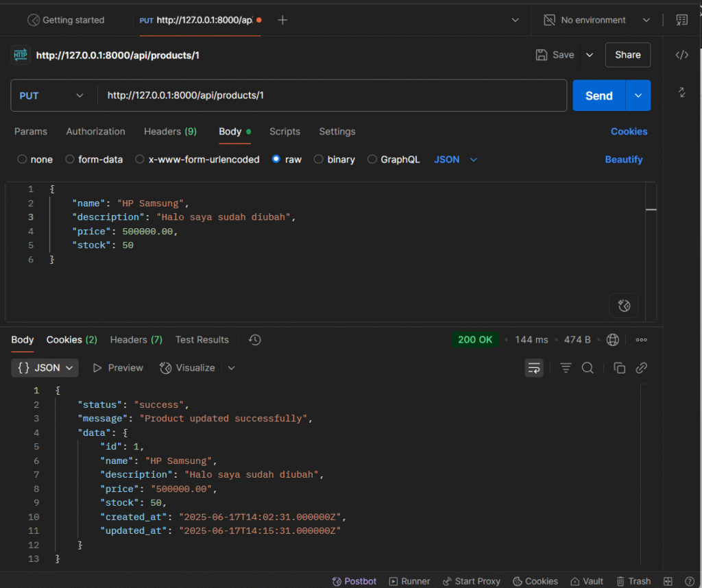This screenshot has height=588, width=702.
Task: Copy the response body using copy icon
Action: pos(619,368)
